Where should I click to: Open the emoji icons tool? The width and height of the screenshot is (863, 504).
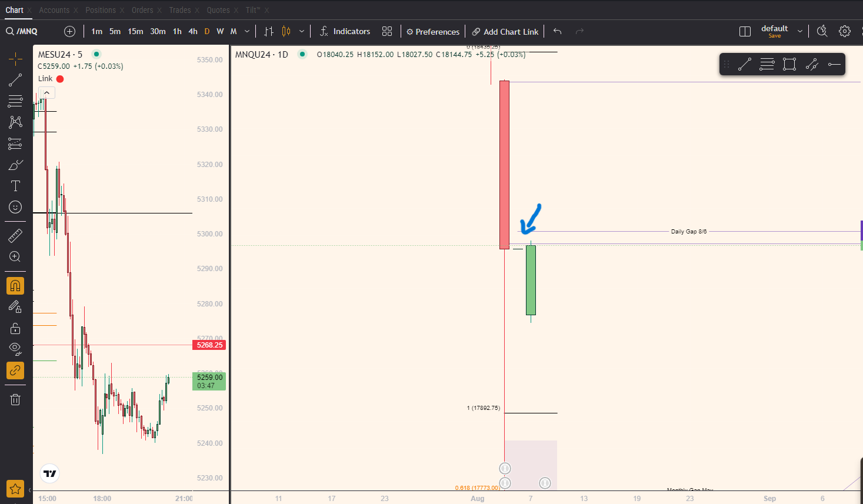(15, 207)
